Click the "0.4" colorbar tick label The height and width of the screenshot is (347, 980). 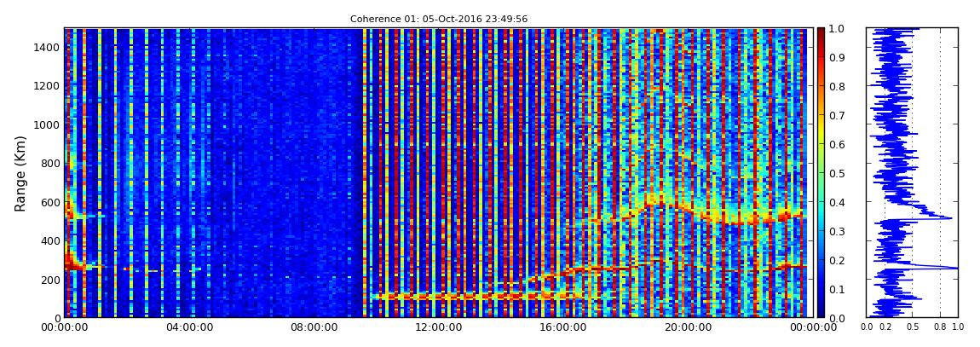point(838,202)
